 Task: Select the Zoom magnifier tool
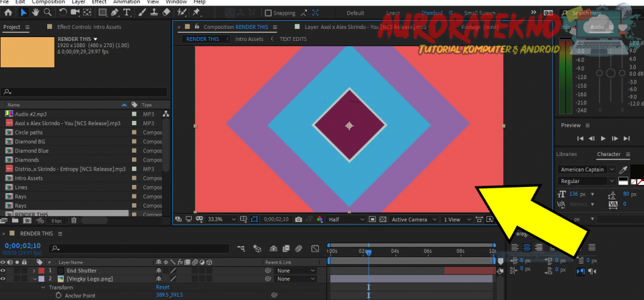point(48,13)
